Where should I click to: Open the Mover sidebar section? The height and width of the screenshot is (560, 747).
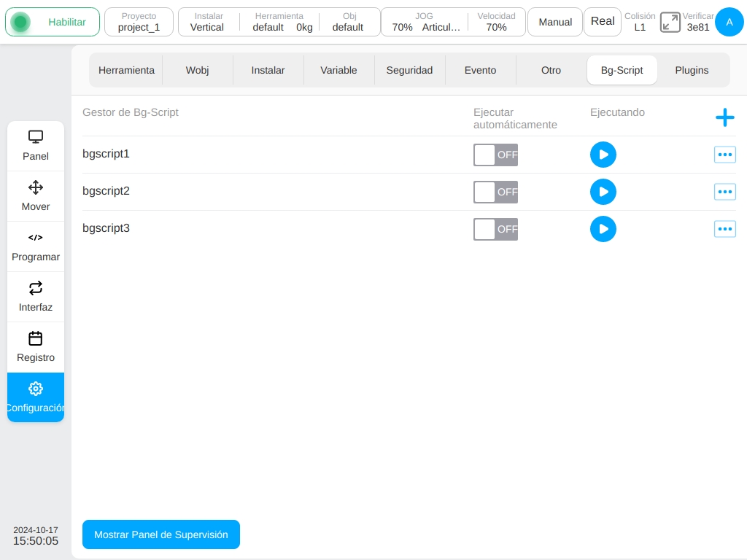pos(36,196)
